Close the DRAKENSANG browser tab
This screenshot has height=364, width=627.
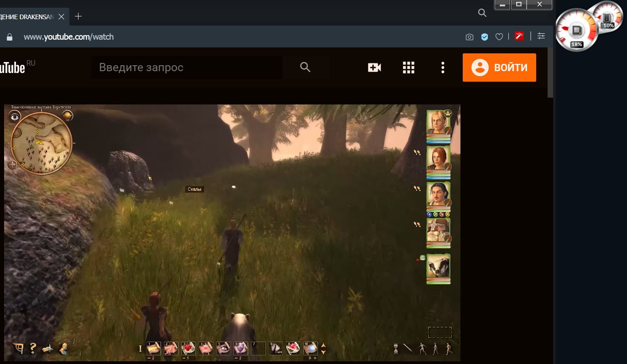[62, 16]
